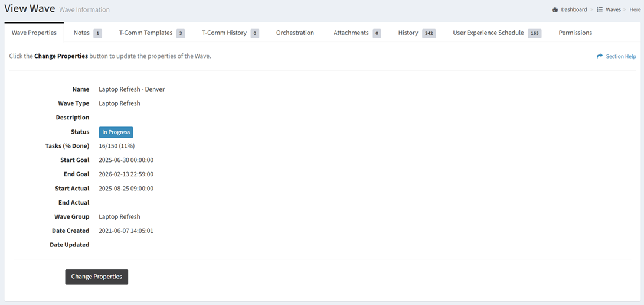This screenshot has width=644, height=305.
Task: Click the In Progress status badge
Action: point(116,132)
